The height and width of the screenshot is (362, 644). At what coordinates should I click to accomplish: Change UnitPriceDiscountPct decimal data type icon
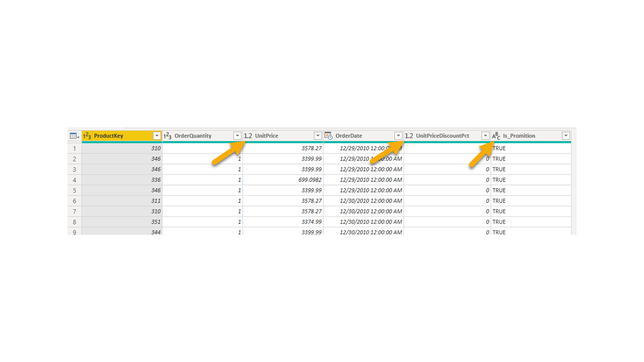pos(409,136)
